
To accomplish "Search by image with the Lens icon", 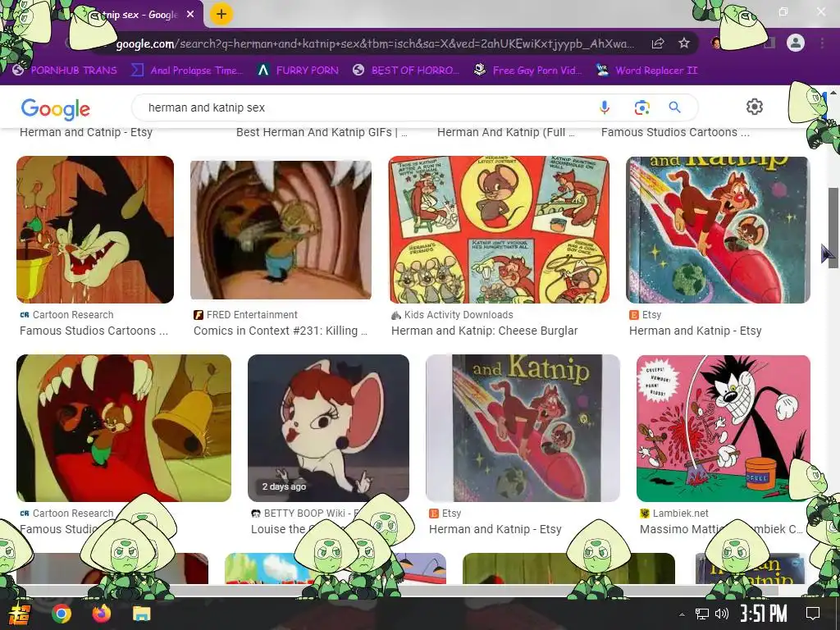I will 641,107.
